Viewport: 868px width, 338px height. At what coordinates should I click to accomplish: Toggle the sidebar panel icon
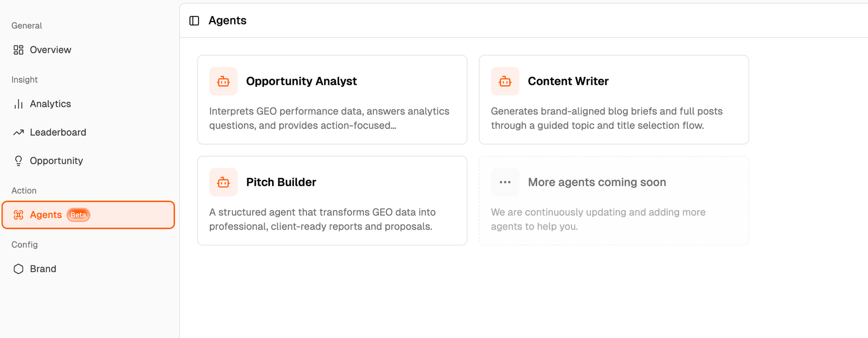(x=194, y=21)
